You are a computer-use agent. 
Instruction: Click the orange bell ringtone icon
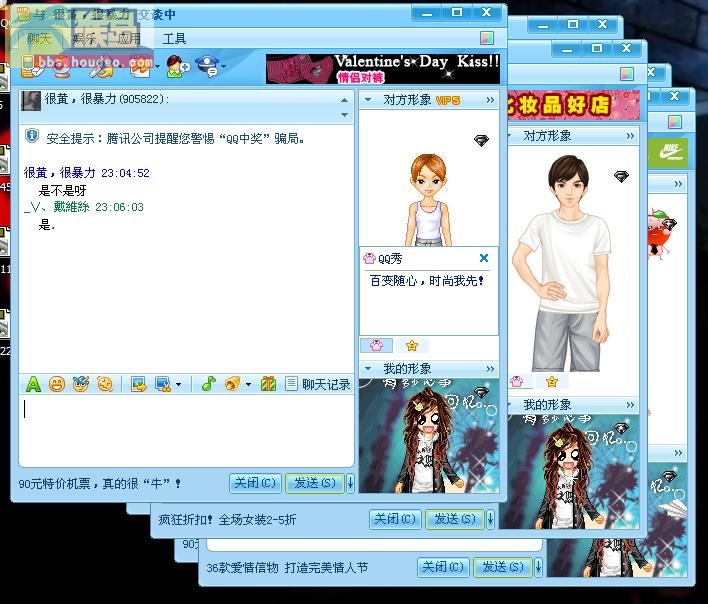coord(233,384)
